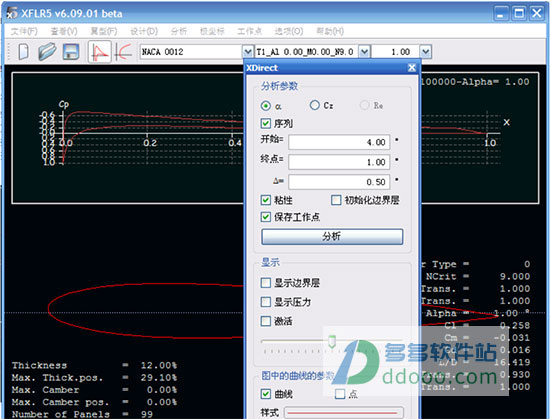Click the Number of Panels 99 value
The image size is (550, 419).
[x=147, y=414]
